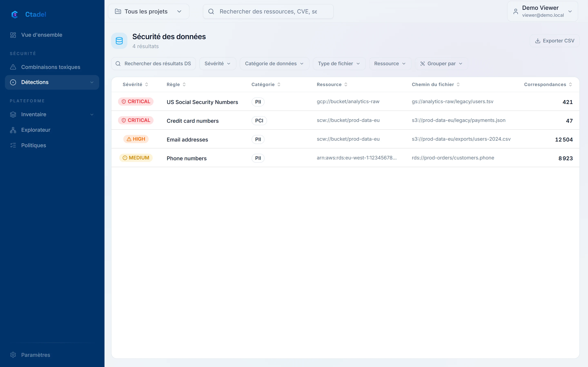The image size is (588, 367).
Task: Open Paramètres gear icon
Action: [13, 355]
